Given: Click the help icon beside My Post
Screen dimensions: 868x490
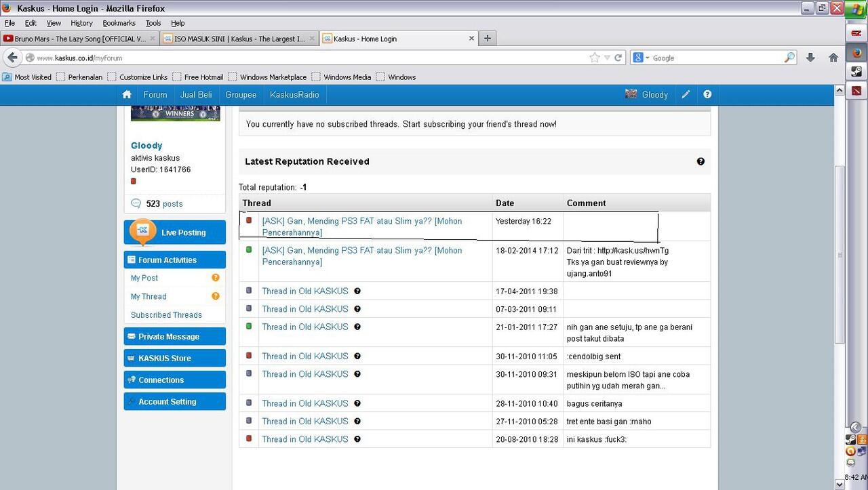Looking at the screenshot, I should [216, 278].
